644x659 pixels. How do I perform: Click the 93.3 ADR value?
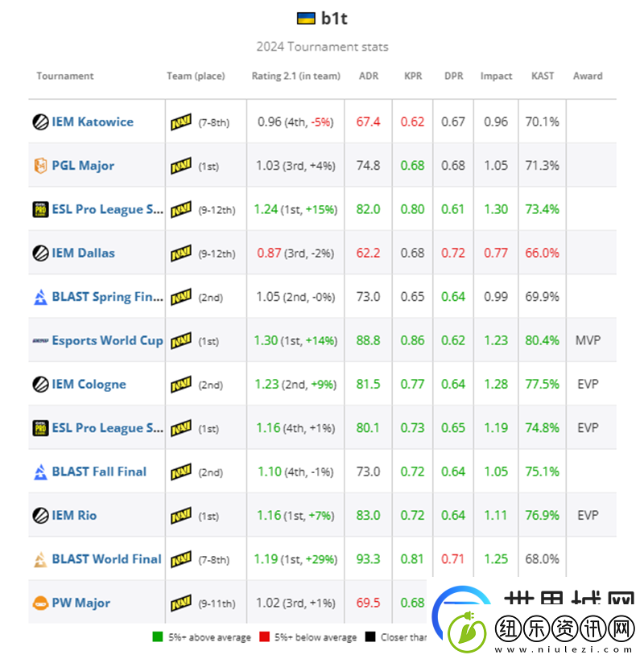coord(368,559)
